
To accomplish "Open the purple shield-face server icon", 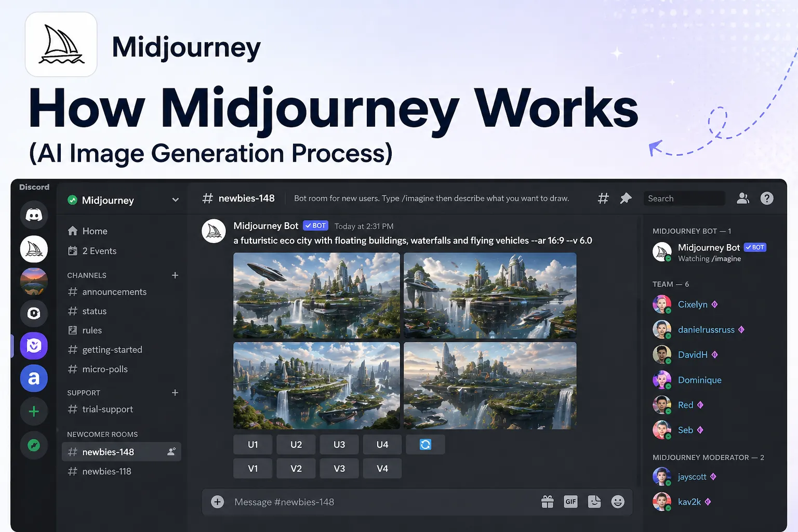I will coord(34,345).
